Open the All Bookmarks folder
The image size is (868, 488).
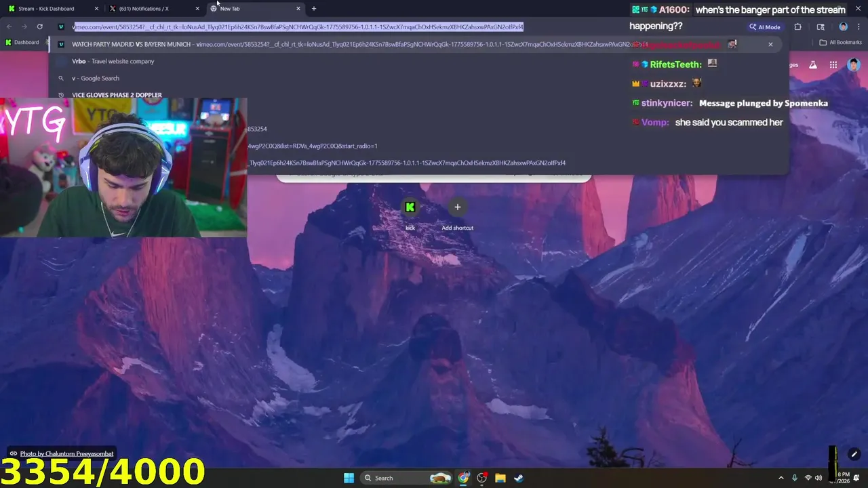(x=841, y=43)
